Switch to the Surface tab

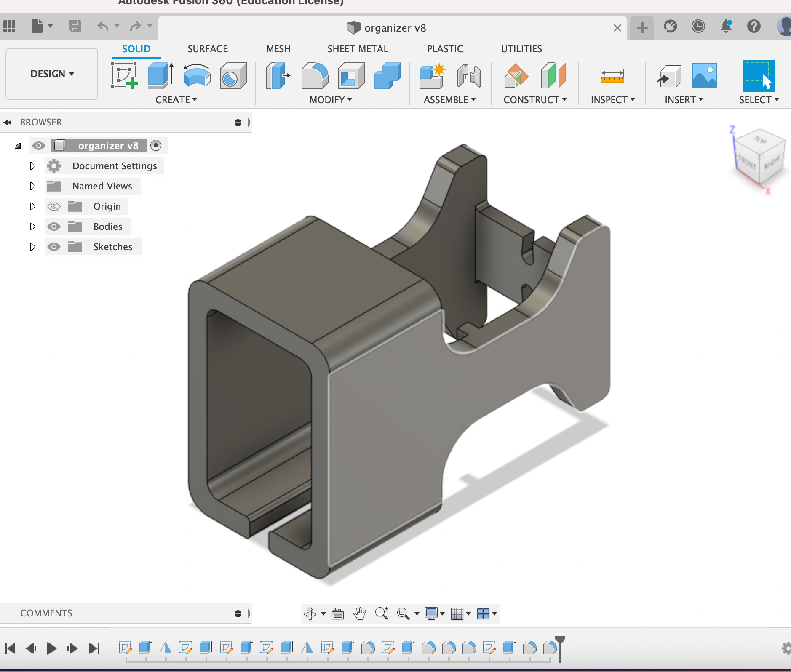tap(208, 49)
